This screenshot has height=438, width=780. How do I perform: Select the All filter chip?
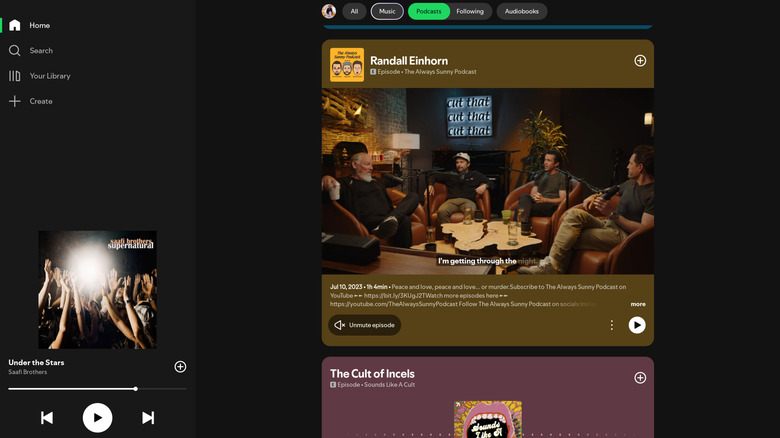354,11
